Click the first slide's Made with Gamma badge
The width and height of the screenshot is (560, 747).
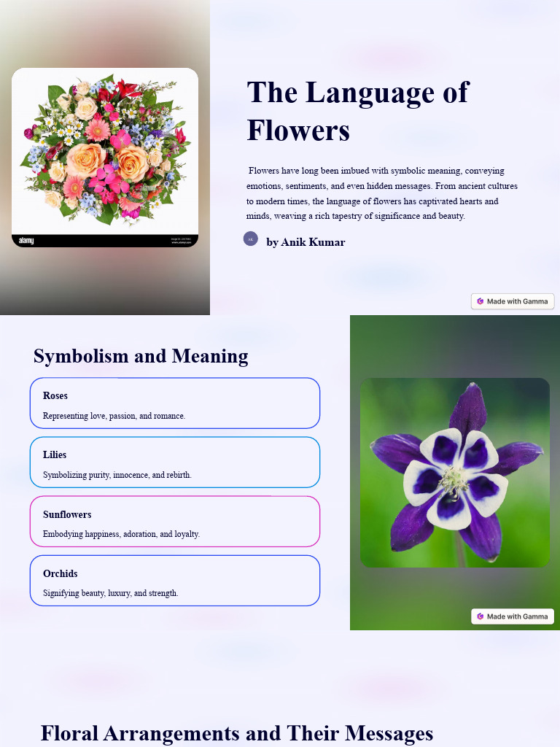pos(513,301)
